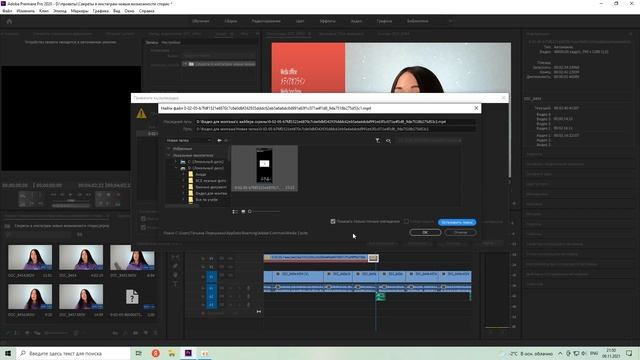640x360 pixels.
Task: Open the 'Изменить' menu
Action: pos(25,11)
